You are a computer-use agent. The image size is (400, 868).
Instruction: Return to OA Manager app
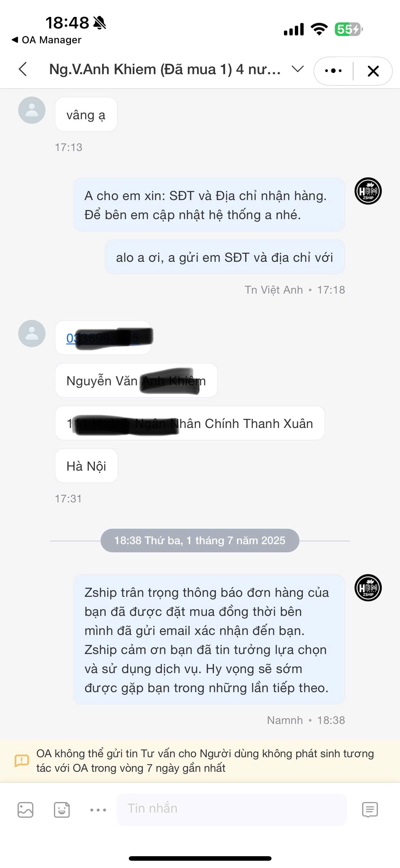[x=46, y=40]
